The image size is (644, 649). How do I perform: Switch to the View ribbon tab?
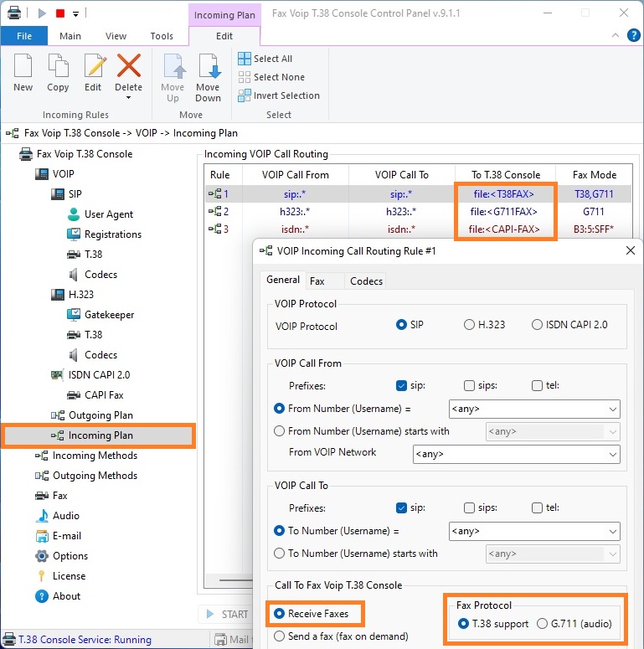116,36
